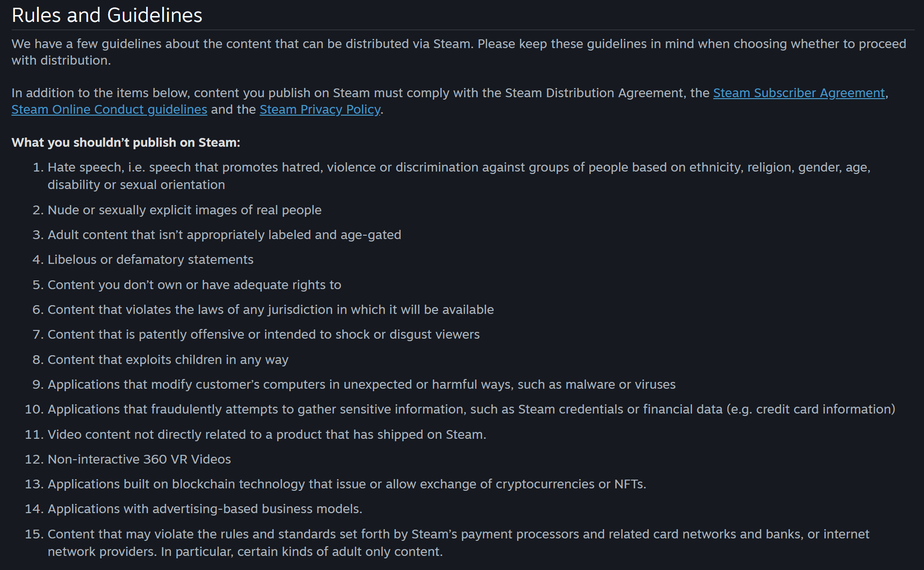Click the "What you shouldn't publish on Steam" subheading

point(126,142)
